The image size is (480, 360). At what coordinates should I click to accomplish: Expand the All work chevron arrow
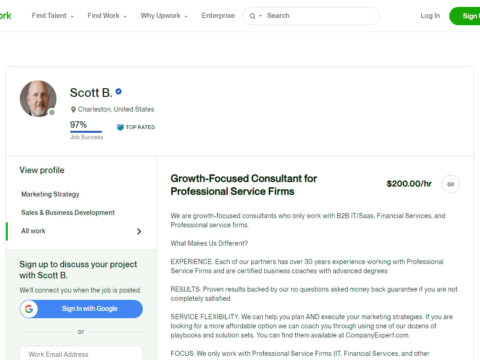click(139, 231)
